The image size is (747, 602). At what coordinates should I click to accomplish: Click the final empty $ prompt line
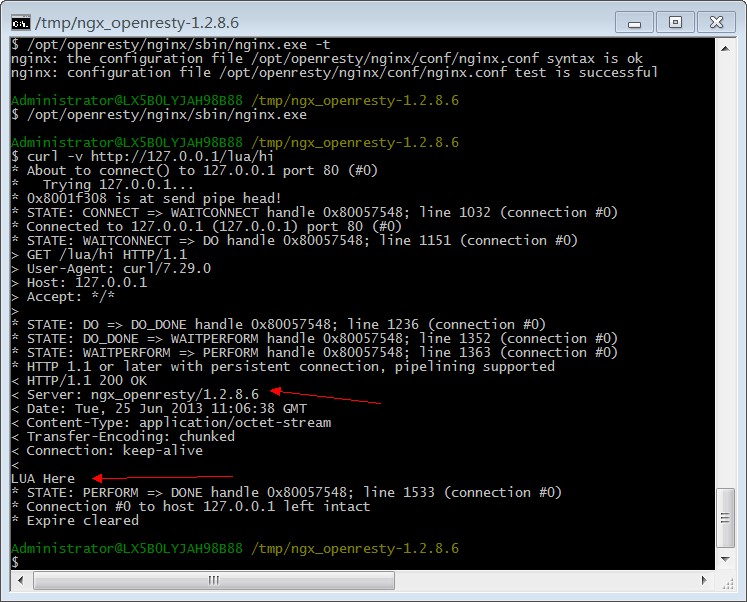point(15,562)
